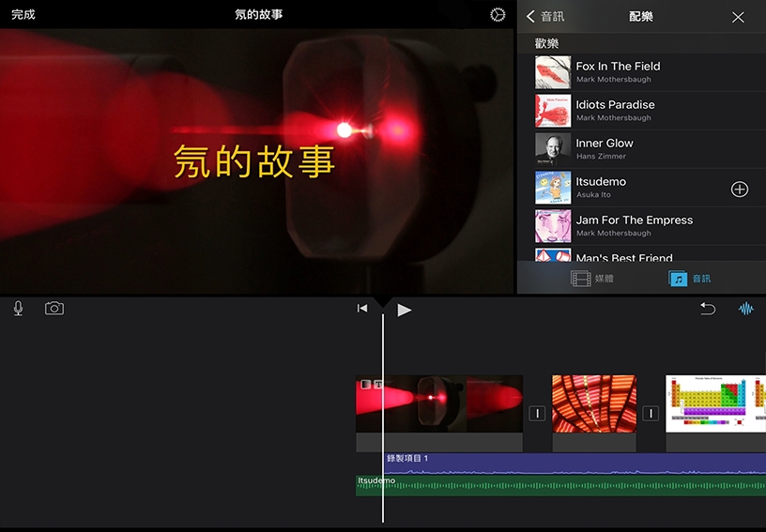The image size is (766, 532).
Task: Tap 完成 done button
Action: [23, 15]
